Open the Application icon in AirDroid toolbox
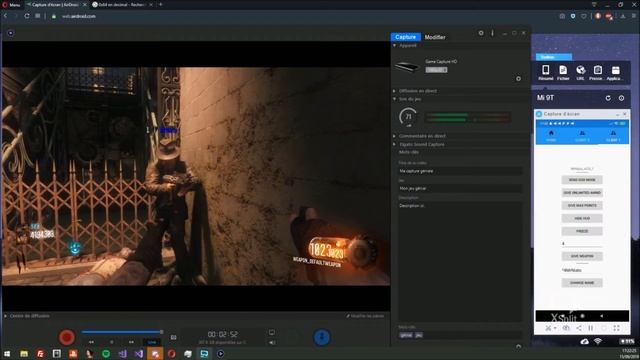 (615, 73)
